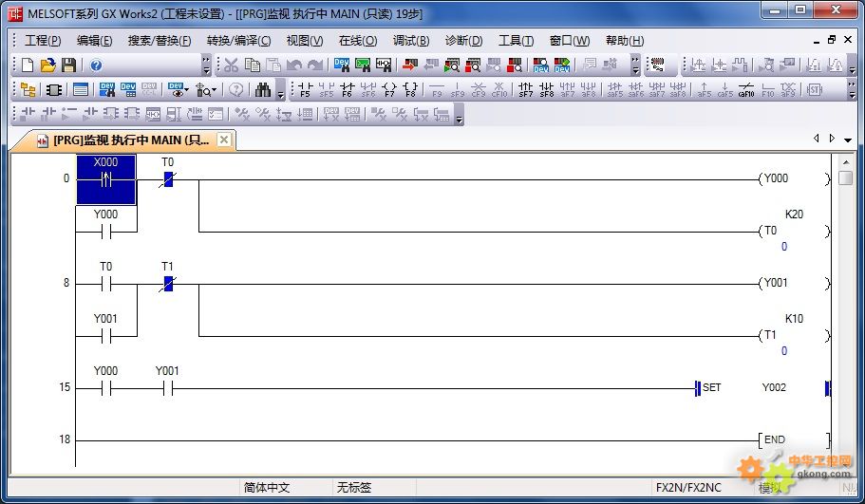Insert an application instruction with F8

[x=410, y=90]
